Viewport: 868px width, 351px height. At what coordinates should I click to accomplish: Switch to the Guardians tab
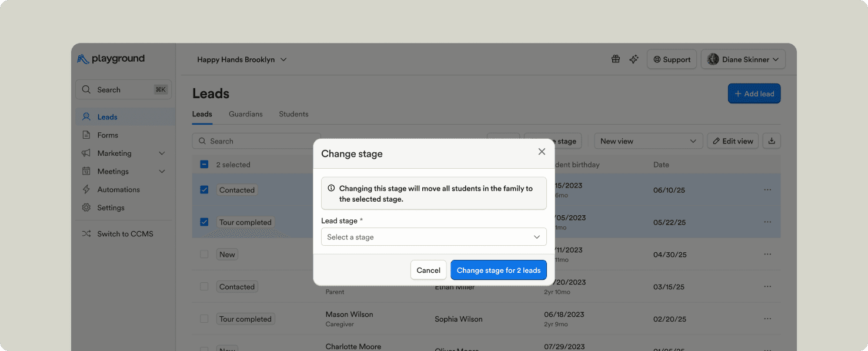coord(246,114)
